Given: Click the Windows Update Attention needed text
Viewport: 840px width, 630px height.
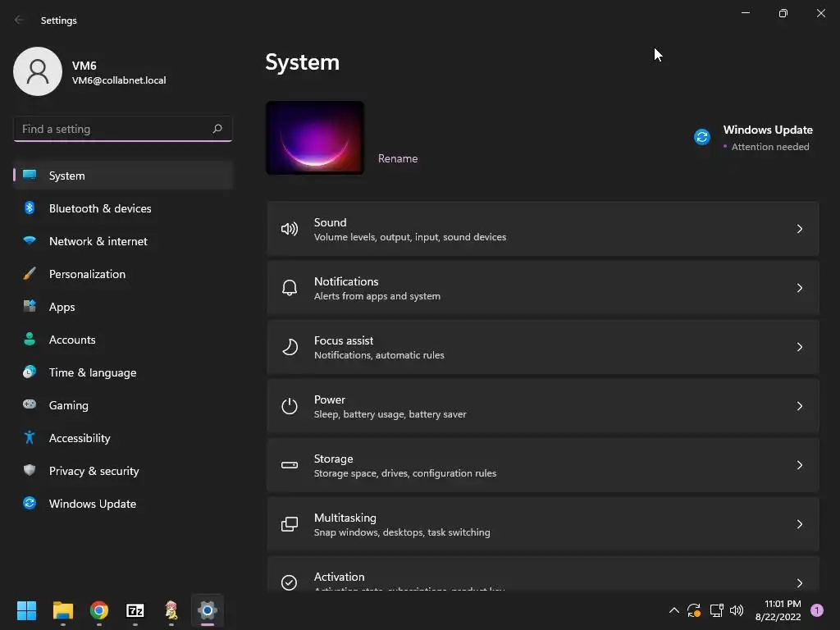Looking at the screenshot, I should pos(769,147).
